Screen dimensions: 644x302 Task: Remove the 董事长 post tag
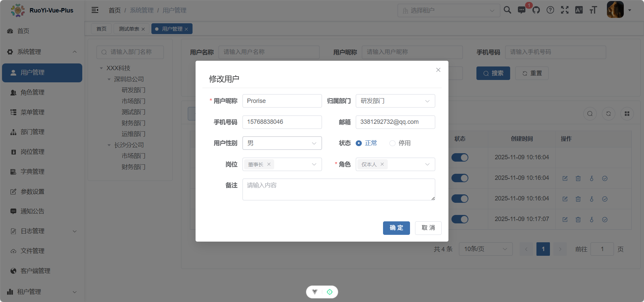269,164
